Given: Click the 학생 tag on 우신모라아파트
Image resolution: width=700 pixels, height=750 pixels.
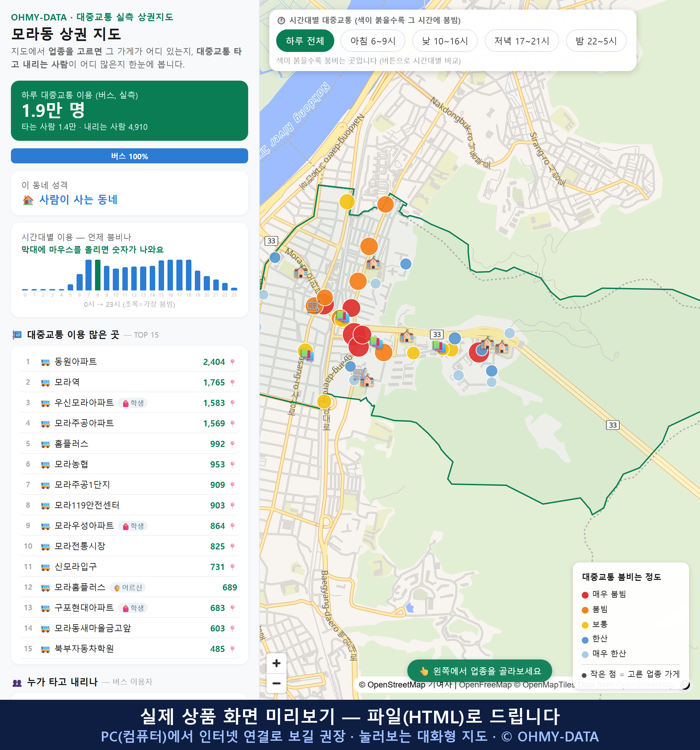Looking at the screenshot, I should (x=133, y=403).
